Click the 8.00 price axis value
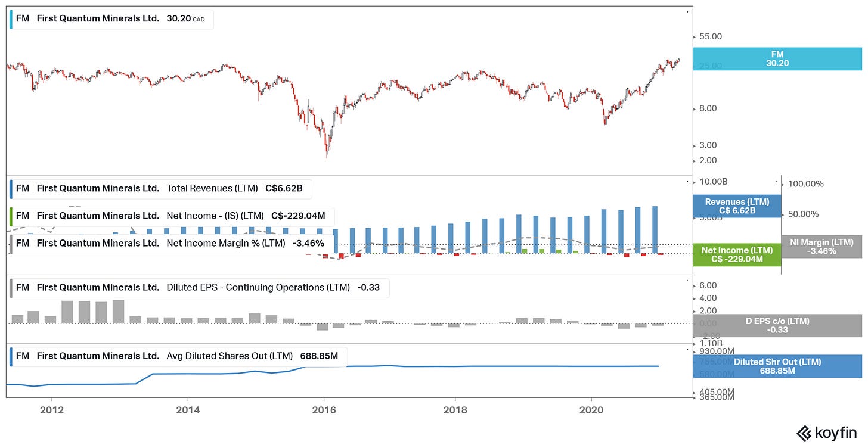 (x=708, y=108)
